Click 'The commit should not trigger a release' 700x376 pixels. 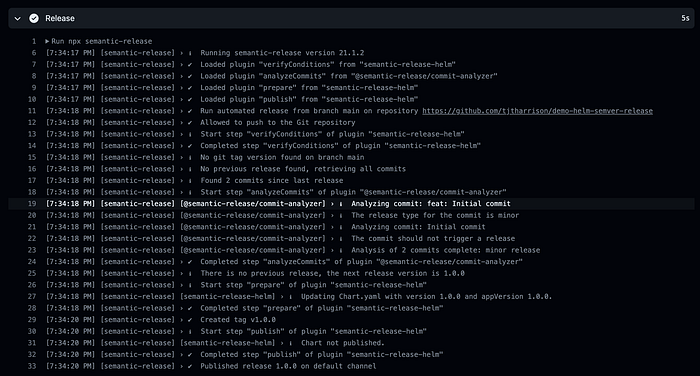click(x=433, y=238)
